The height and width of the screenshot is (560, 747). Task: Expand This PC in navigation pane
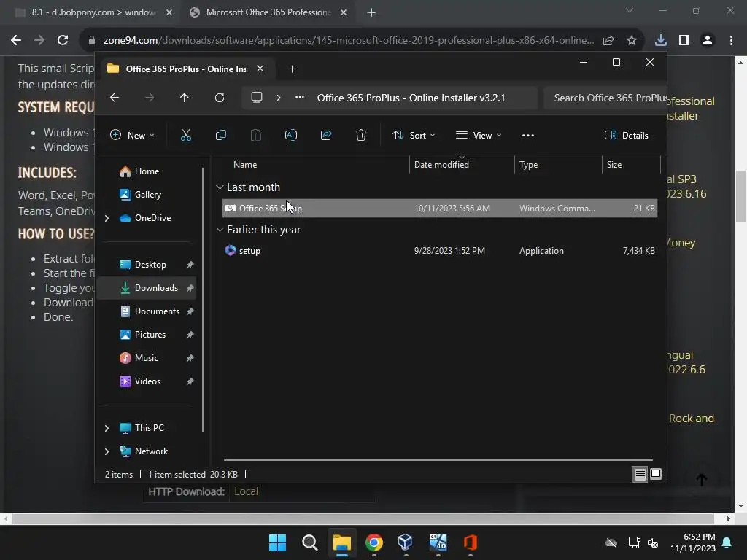point(107,428)
